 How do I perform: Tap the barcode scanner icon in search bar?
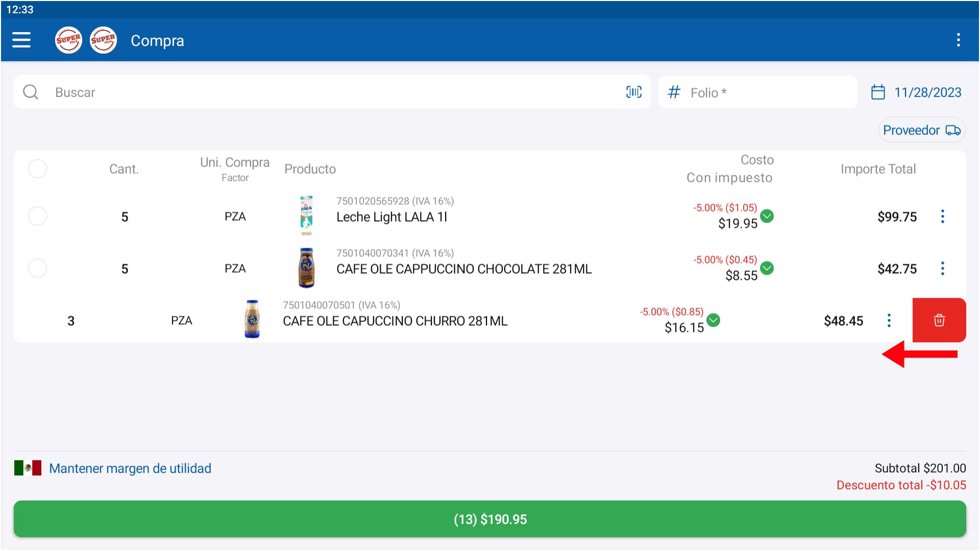[633, 92]
